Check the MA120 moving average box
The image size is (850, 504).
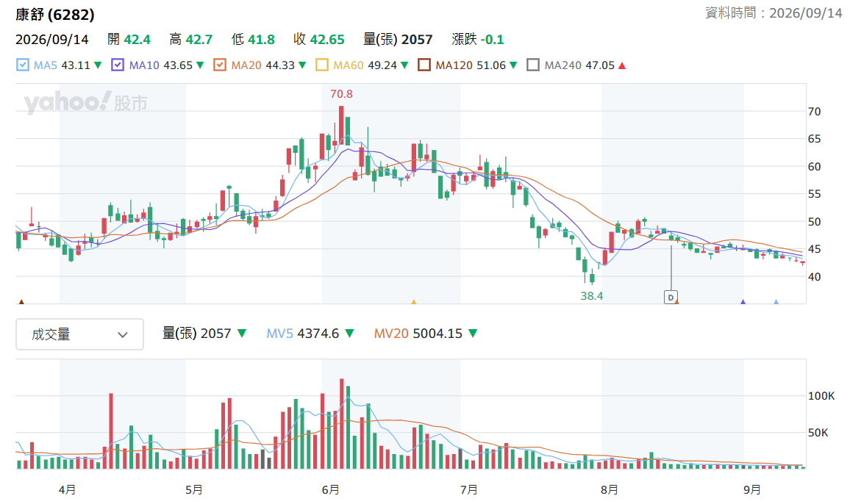click(x=424, y=65)
